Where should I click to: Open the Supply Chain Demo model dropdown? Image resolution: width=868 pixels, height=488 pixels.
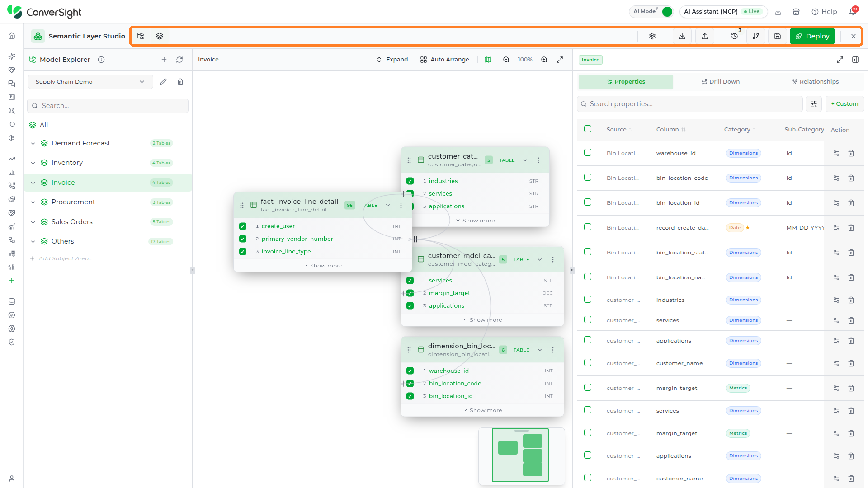pyautogui.click(x=90, y=82)
